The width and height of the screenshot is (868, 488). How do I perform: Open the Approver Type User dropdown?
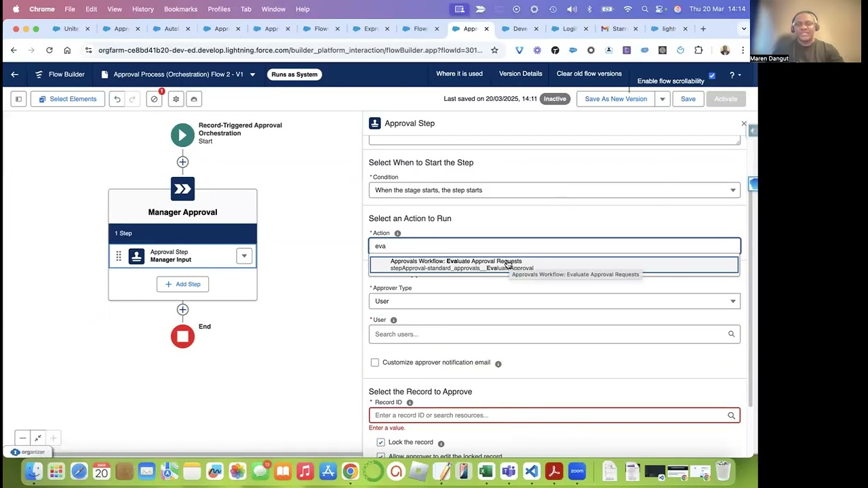(x=555, y=301)
